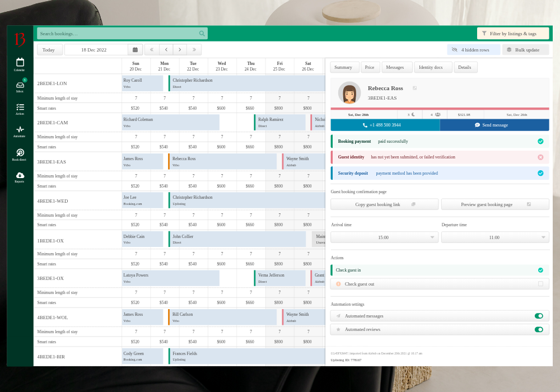Jump back with the double-left arrow
Image resolution: width=560 pixels, height=392 pixels.
click(x=152, y=50)
